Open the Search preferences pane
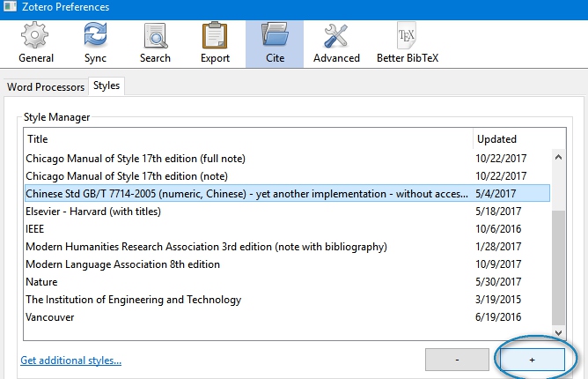Screen dimensions: 588x379 pyautogui.click(x=155, y=43)
